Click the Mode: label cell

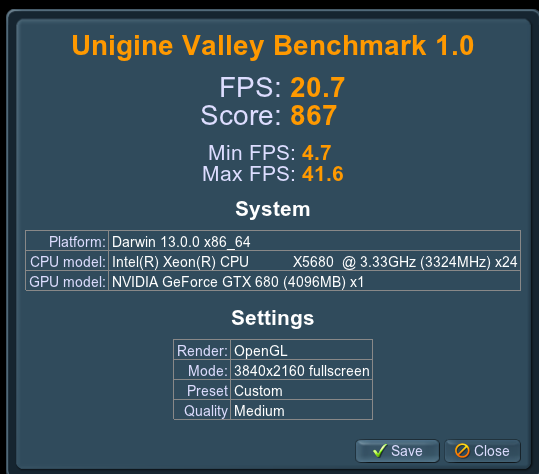coord(202,370)
